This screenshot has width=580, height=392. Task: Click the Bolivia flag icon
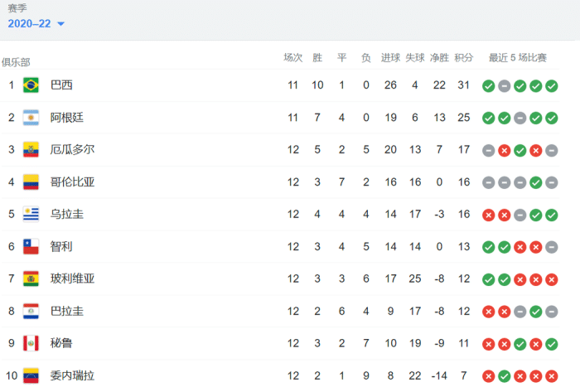[31, 278]
